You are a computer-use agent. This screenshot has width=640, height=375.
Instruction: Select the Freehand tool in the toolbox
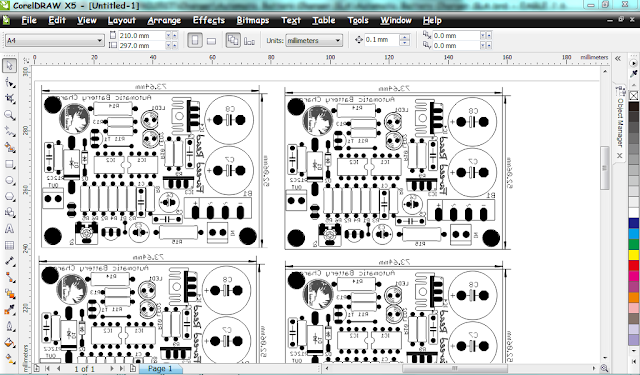click(x=9, y=131)
